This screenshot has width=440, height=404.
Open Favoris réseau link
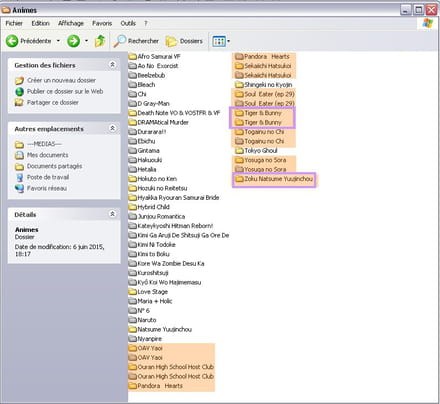coord(47,188)
